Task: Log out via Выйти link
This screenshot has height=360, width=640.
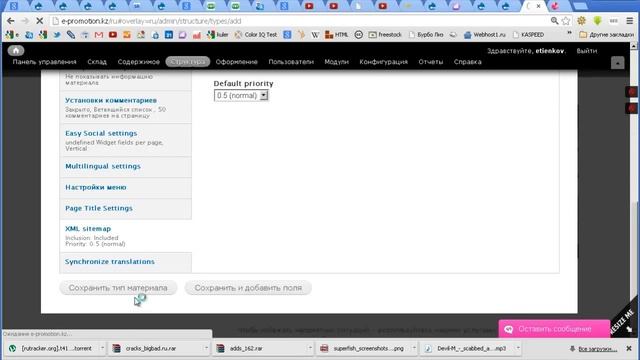Action: pyautogui.click(x=587, y=51)
